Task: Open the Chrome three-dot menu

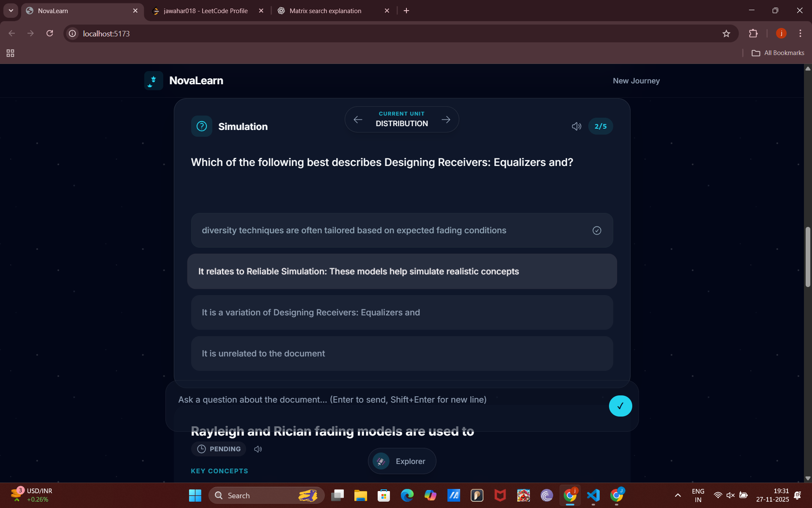Action: [x=800, y=33]
